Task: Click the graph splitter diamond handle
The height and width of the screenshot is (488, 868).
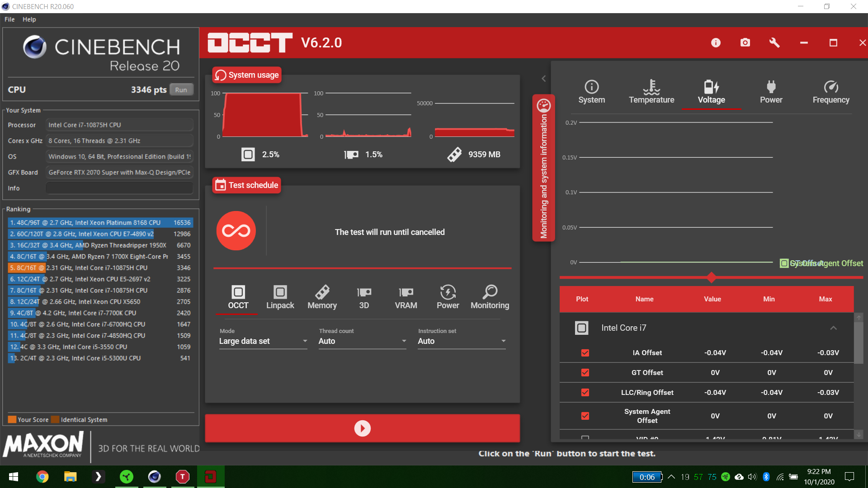Action: (x=711, y=277)
